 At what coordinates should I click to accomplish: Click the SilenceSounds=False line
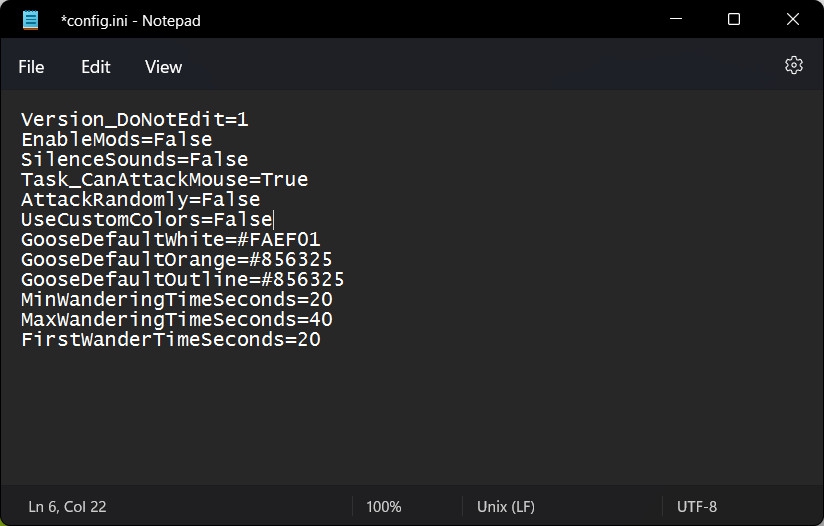[134, 160]
